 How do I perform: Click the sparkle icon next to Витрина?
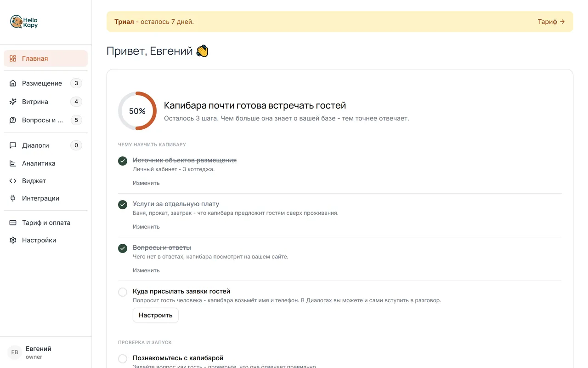tap(13, 102)
